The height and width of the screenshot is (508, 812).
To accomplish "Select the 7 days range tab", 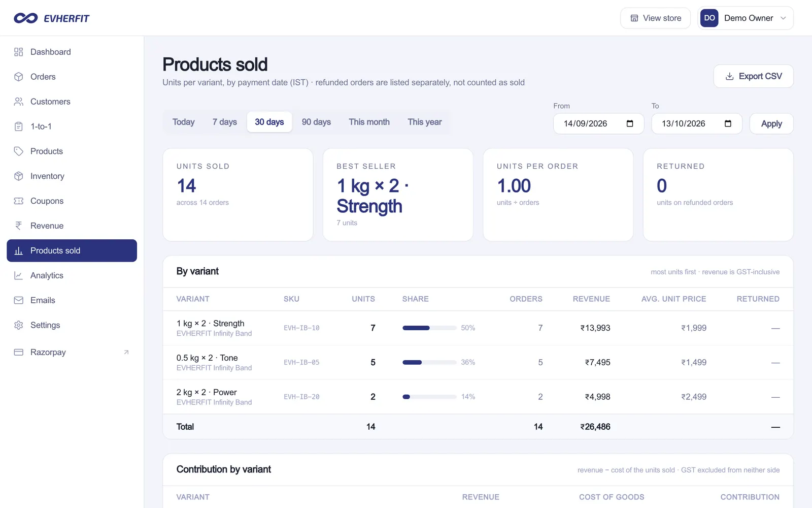I will pos(225,122).
